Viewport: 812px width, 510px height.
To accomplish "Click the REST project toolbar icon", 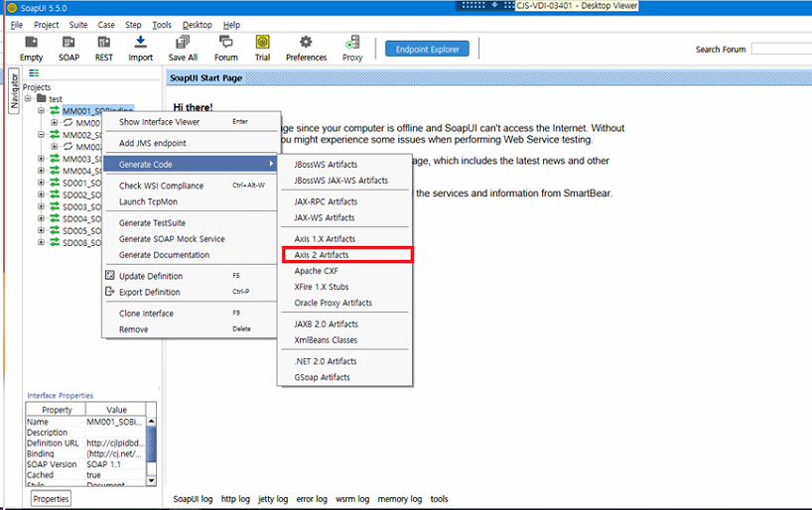I will (103, 42).
